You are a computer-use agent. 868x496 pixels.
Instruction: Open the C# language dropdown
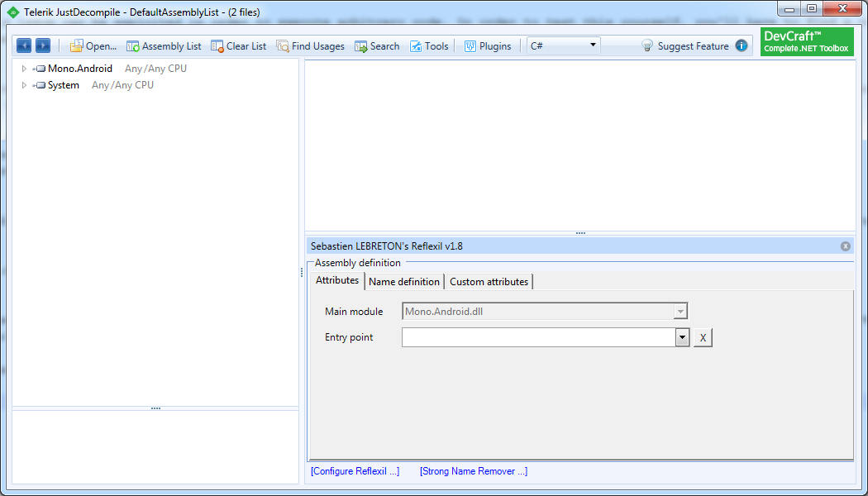(564, 45)
